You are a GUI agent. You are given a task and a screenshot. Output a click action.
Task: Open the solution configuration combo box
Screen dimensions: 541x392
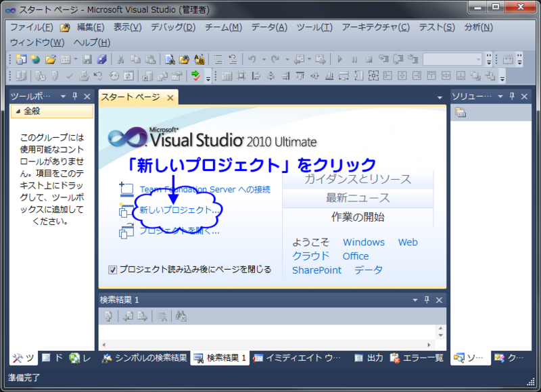pos(452,59)
